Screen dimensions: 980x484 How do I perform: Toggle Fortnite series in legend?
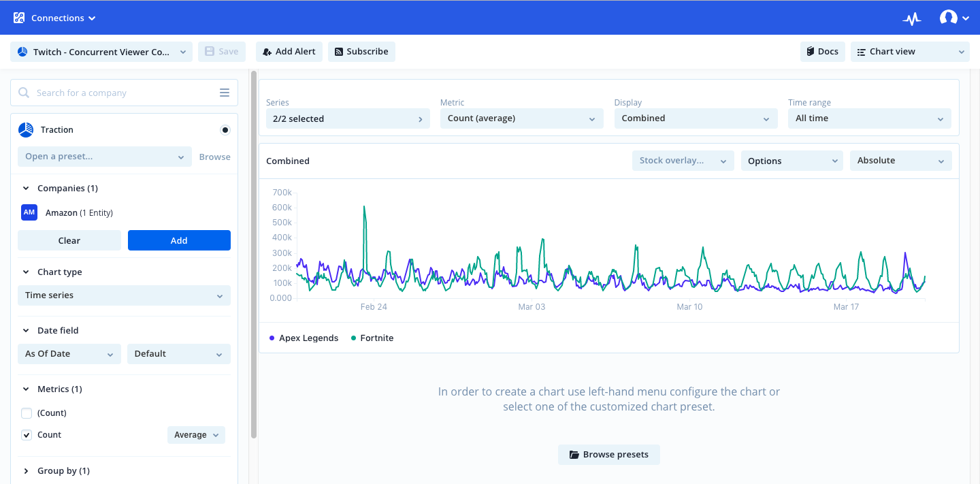[372, 338]
